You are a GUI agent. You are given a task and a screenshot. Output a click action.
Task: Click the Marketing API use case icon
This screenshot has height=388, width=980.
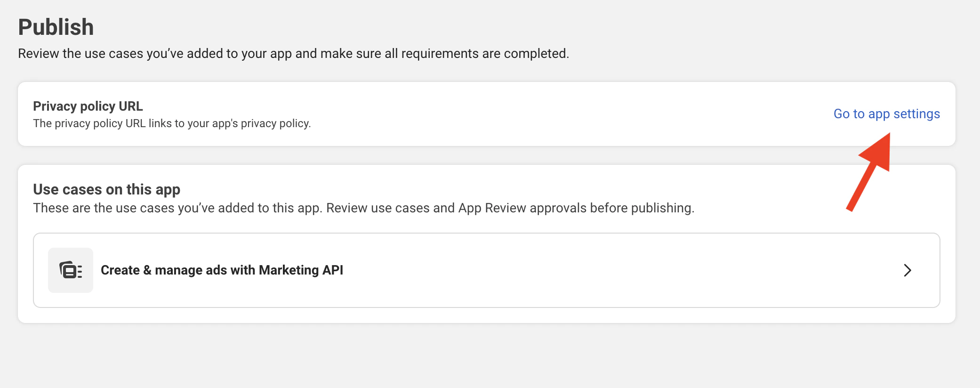click(71, 270)
